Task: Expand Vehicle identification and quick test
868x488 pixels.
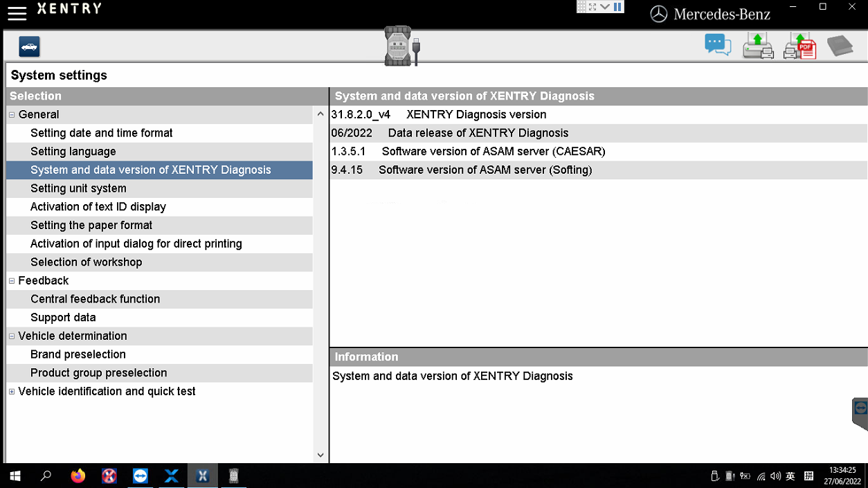Action: pos(12,392)
